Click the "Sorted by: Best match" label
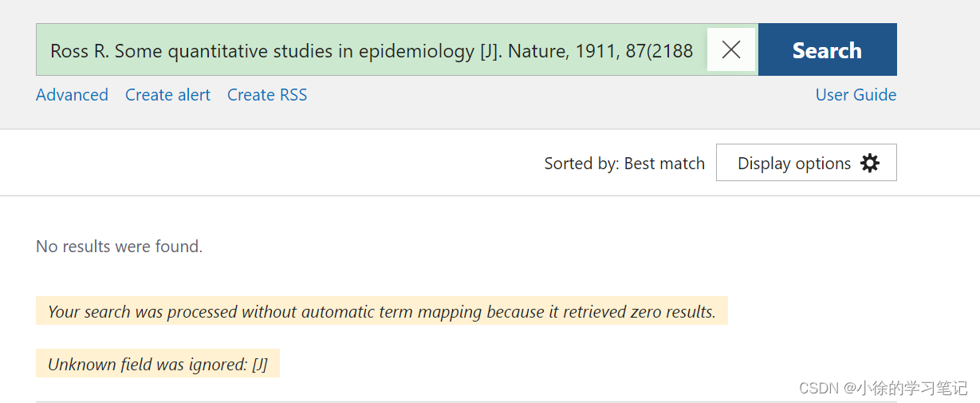Image resolution: width=980 pixels, height=403 pixels. [x=624, y=164]
